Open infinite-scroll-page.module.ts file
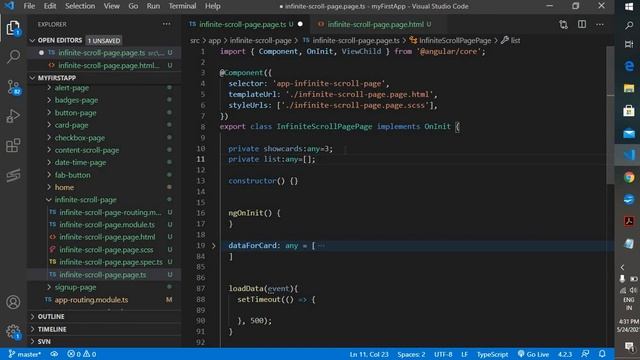The height and width of the screenshot is (360, 640). [x=107, y=224]
